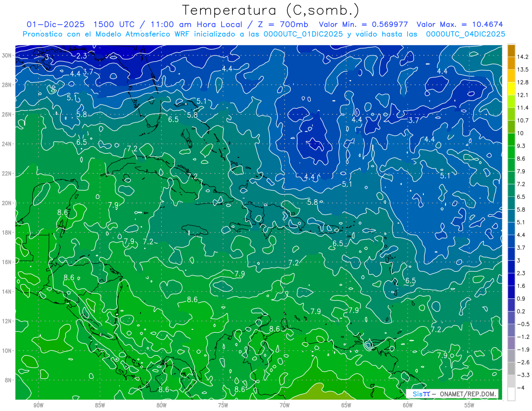Click legend value "14.2"
Image resolution: width=532 pixels, height=411 pixels.
[x=523, y=57]
